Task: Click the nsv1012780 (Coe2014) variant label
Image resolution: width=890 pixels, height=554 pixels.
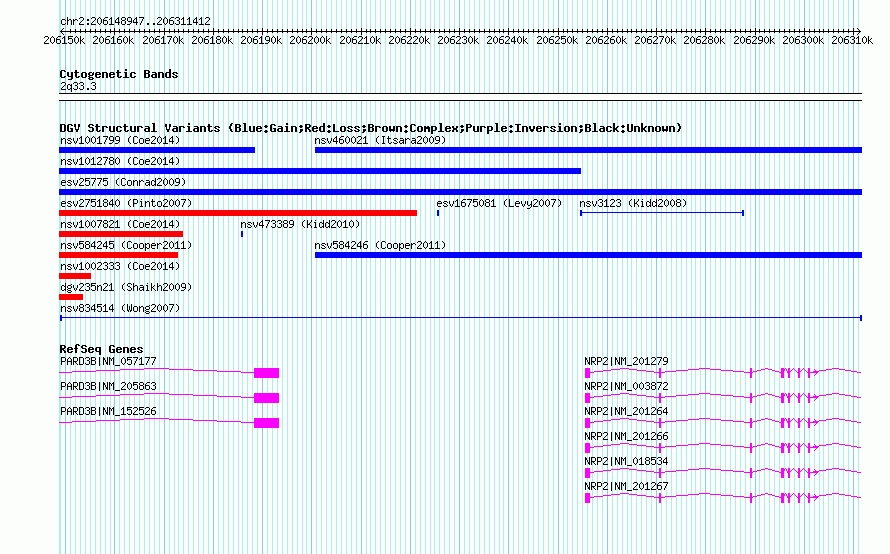Action: 120,161
